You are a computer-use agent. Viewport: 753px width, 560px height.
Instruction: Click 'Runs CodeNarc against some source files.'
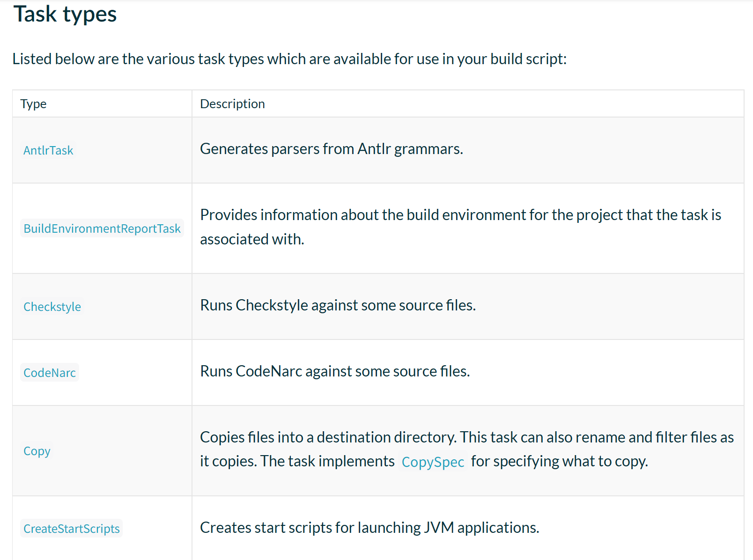[335, 371]
